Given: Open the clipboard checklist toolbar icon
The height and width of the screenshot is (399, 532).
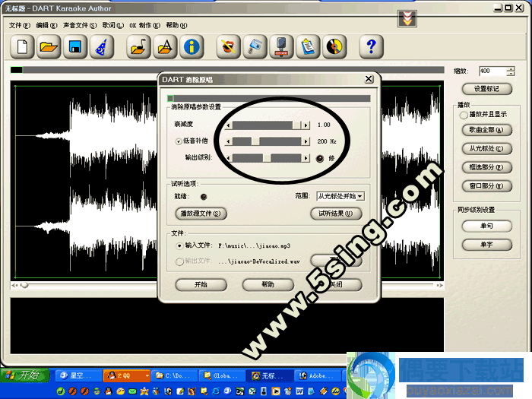Looking at the screenshot, I should 308,46.
